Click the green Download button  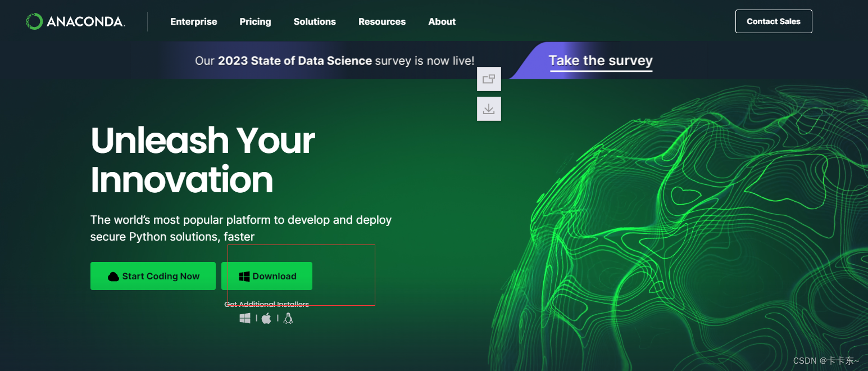(x=267, y=276)
